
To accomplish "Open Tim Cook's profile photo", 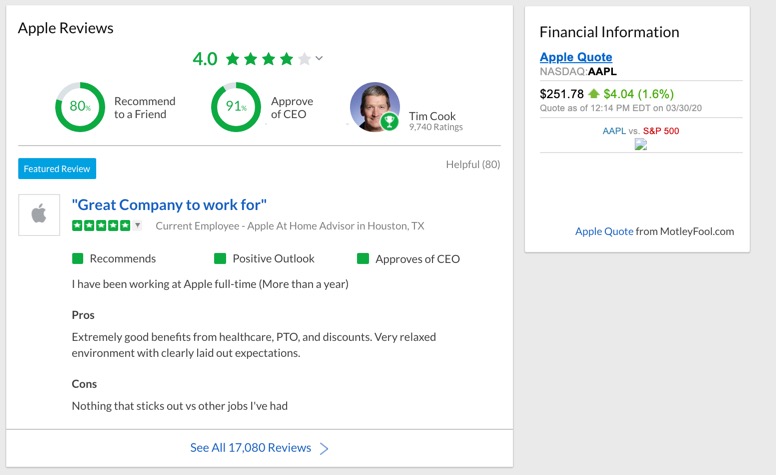I will (x=375, y=107).
